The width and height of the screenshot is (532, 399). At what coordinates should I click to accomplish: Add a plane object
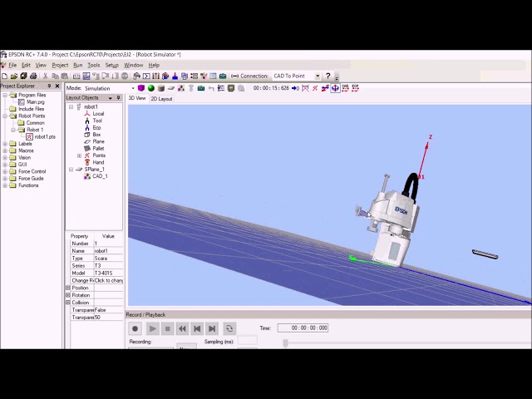click(x=171, y=88)
